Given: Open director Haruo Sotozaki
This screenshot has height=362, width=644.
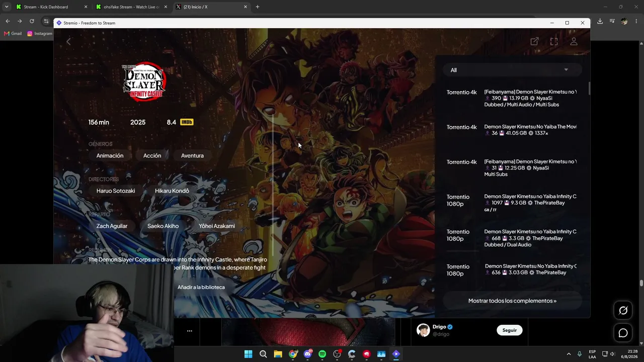Looking at the screenshot, I should tap(116, 191).
